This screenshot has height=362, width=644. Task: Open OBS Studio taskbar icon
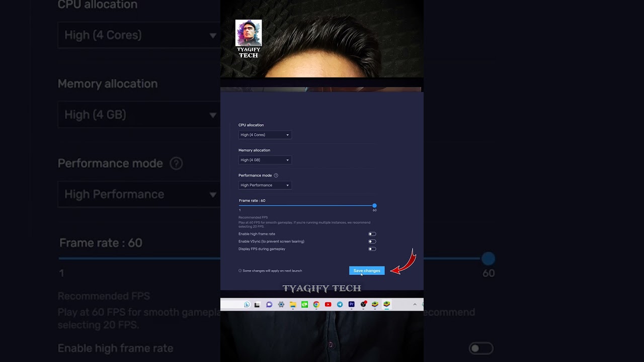(363, 304)
